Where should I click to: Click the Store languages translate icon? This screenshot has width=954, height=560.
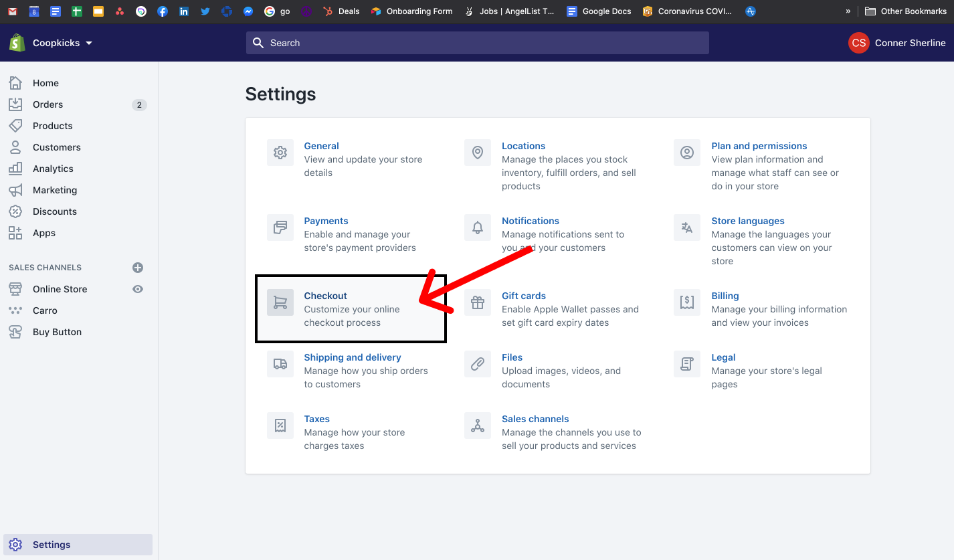(x=687, y=227)
